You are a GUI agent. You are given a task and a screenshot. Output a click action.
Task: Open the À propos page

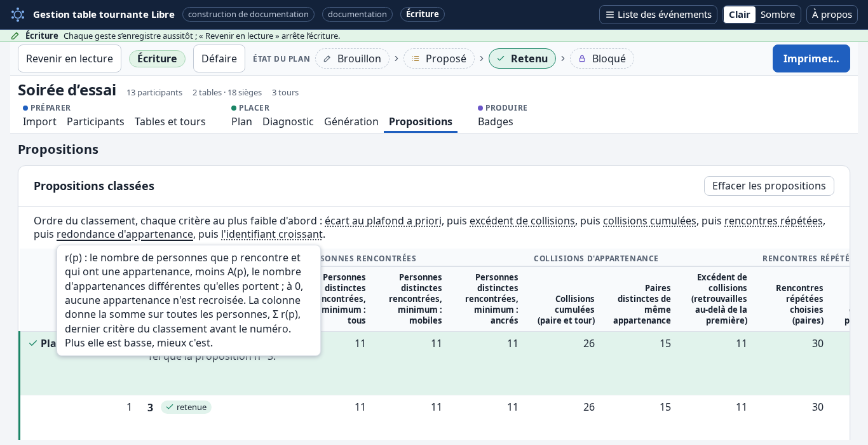(832, 15)
